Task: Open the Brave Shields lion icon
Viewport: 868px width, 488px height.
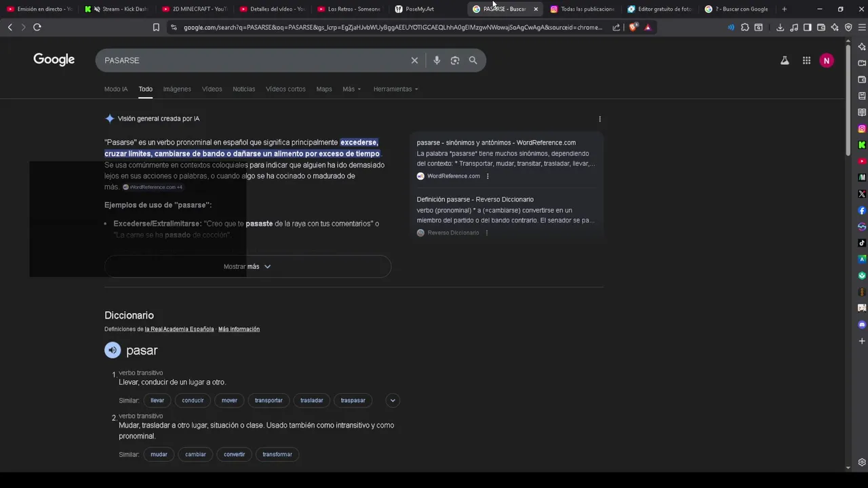Action: pyautogui.click(x=633, y=27)
